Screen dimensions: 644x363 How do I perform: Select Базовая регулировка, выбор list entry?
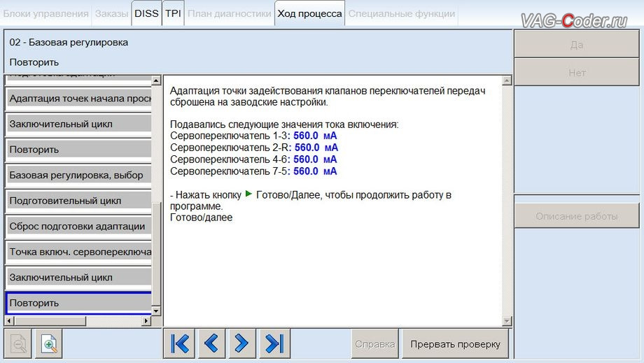tap(79, 175)
